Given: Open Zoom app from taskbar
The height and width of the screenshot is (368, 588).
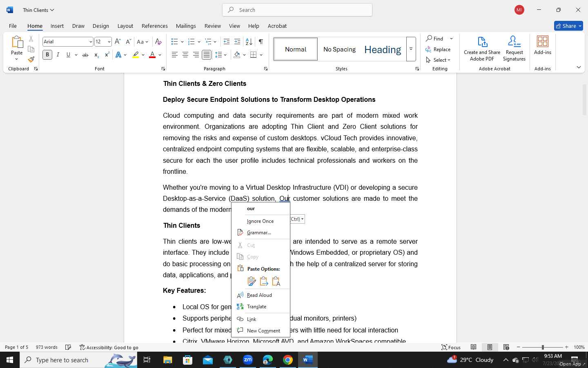Looking at the screenshot, I should coord(248,360).
